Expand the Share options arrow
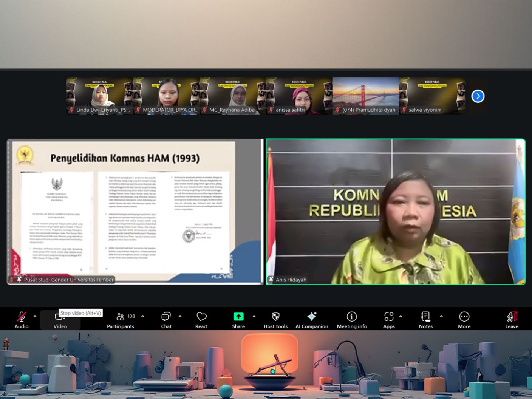The height and width of the screenshot is (399, 532). tap(254, 317)
